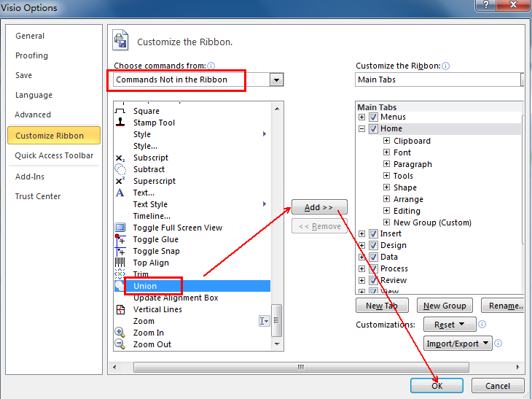This screenshot has height=399, width=532.
Task: Toggle the Data tab checkbox
Action: click(x=373, y=257)
